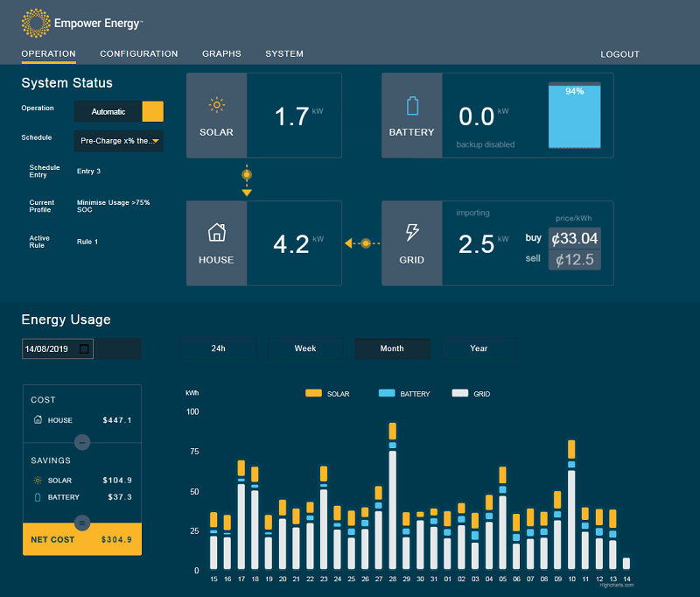Open the calendar picker beside the date
This screenshot has width=700, height=597.
click(x=84, y=348)
